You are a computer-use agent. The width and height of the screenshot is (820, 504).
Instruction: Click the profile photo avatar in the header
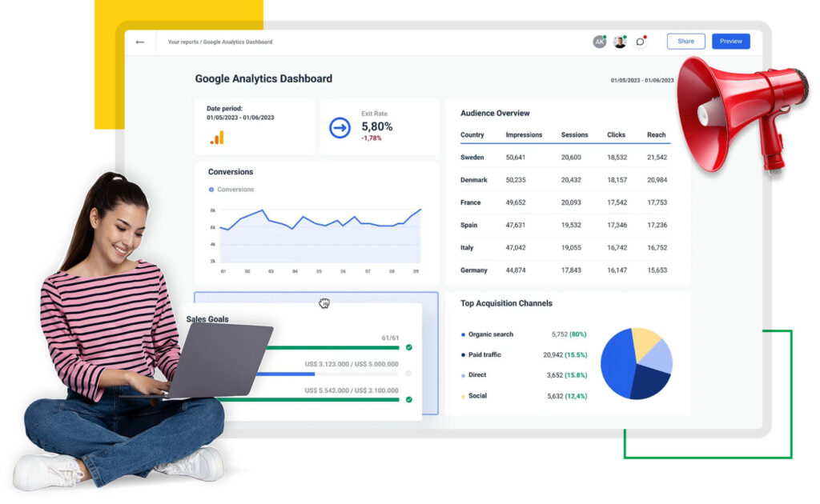coord(620,42)
